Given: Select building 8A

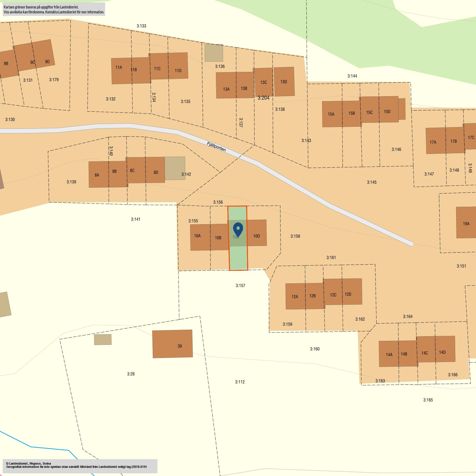Looking at the screenshot, I should tap(99, 175).
